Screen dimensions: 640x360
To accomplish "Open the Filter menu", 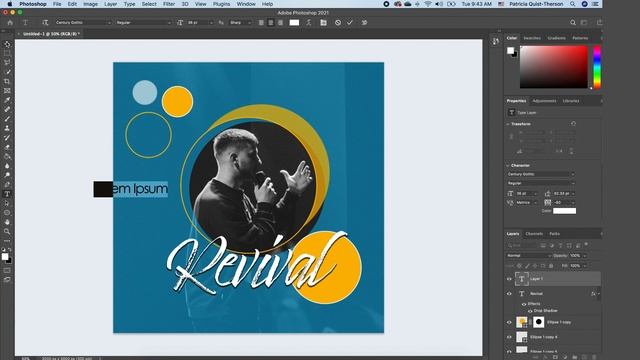I will click(x=169, y=4).
